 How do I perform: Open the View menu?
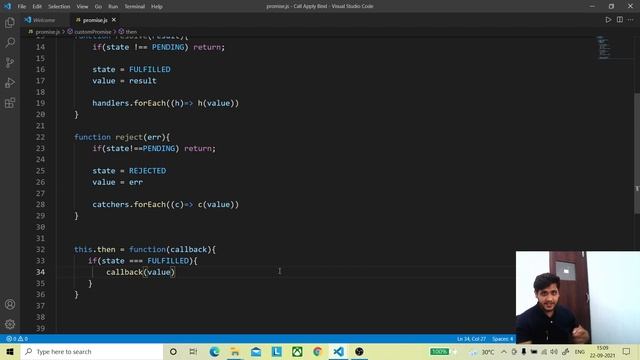[82, 6]
